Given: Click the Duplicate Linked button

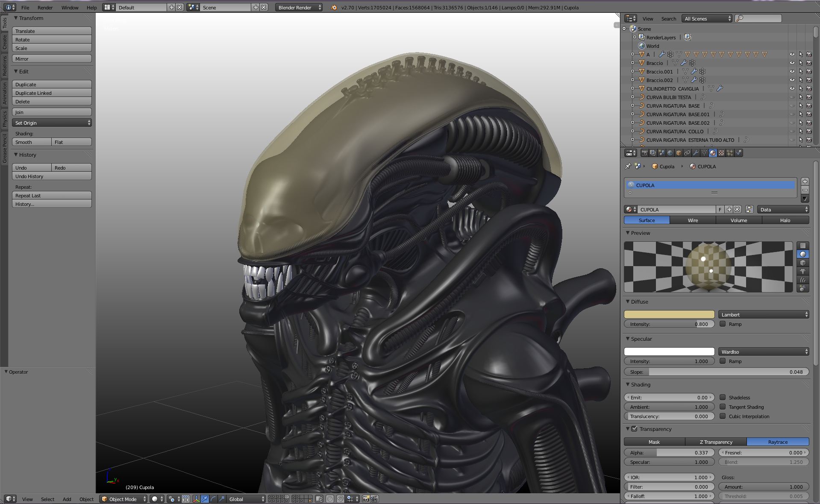Looking at the screenshot, I should [52, 93].
